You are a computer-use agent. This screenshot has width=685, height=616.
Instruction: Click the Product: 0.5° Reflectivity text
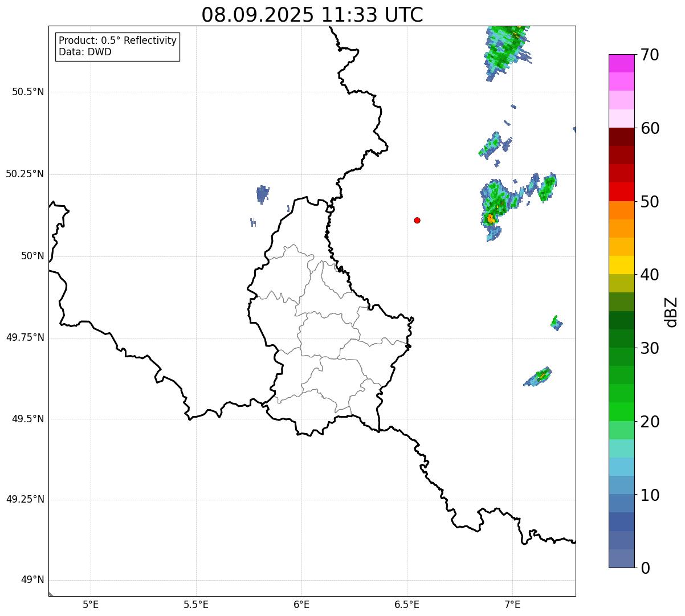click(x=117, y=41)
